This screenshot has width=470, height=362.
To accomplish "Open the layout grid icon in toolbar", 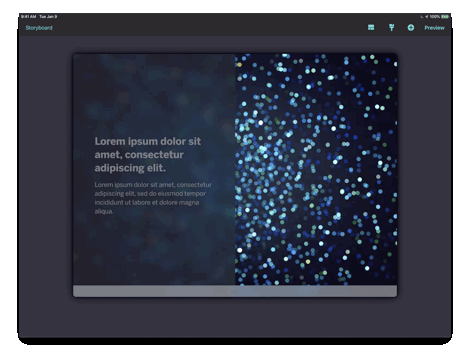I will pos(371,27).
